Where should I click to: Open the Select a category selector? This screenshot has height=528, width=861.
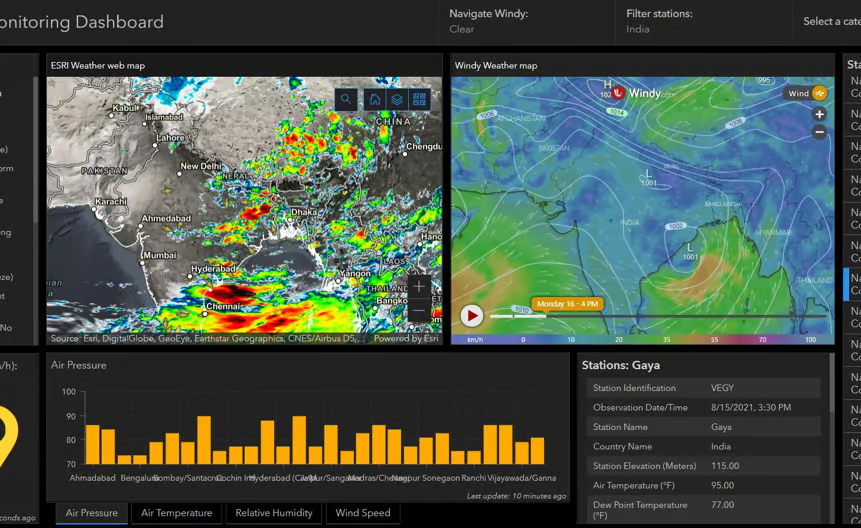pyautogui.click(x=827, y=22)
